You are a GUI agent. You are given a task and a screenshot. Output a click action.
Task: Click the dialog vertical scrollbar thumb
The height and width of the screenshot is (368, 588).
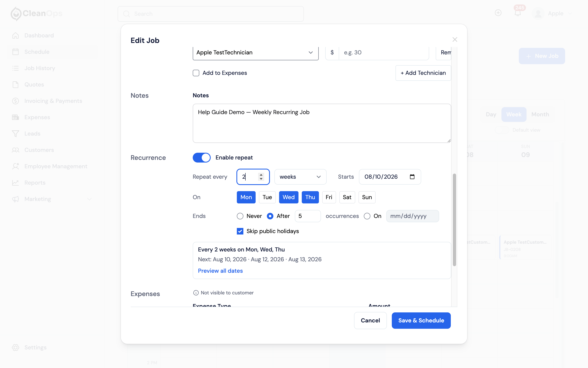[x=454, y=220]
